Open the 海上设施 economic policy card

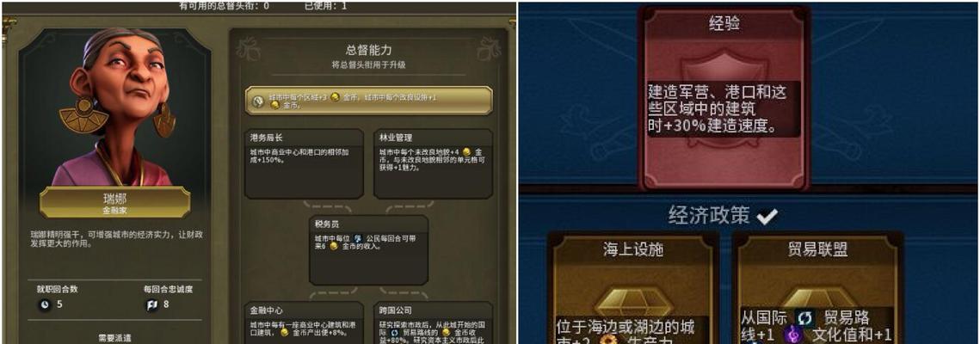633,289
